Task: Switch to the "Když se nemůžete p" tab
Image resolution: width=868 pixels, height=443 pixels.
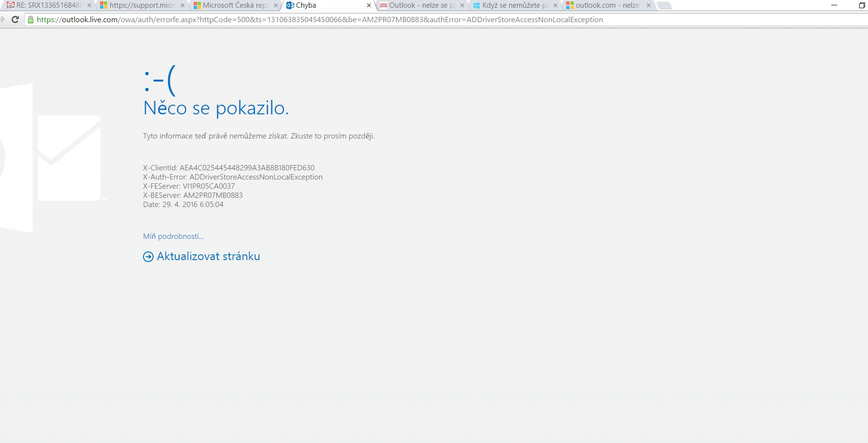Action: click(515, 5)
